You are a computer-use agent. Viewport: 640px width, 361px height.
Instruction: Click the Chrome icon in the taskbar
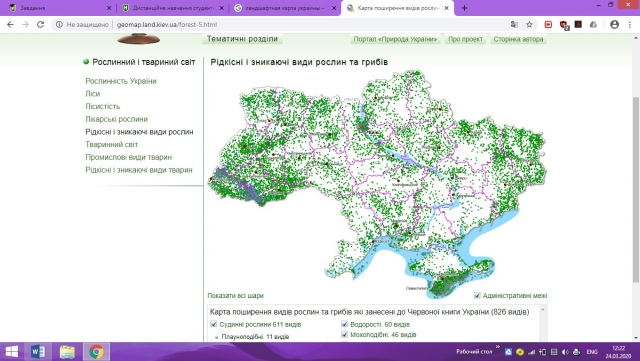tap(96, 352)
